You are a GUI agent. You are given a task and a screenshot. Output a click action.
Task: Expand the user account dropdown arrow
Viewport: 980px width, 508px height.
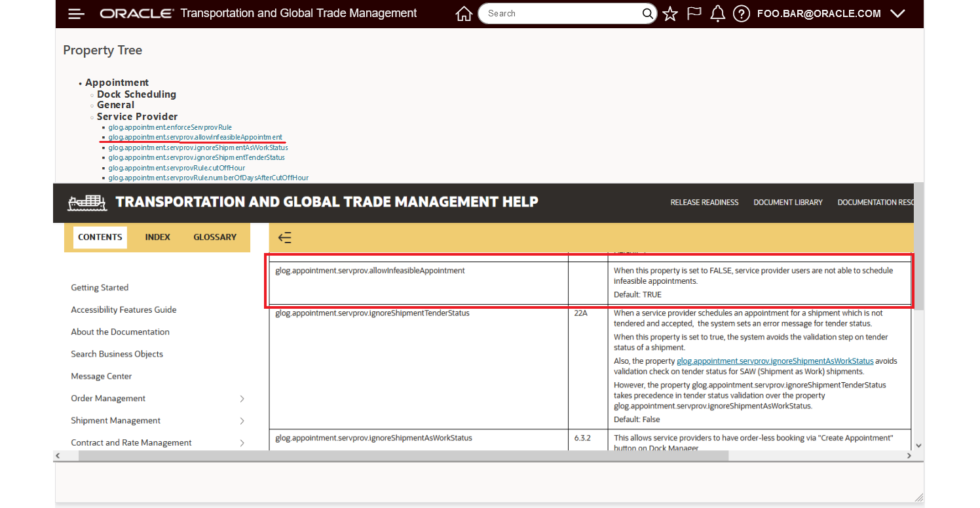point(898,14)
